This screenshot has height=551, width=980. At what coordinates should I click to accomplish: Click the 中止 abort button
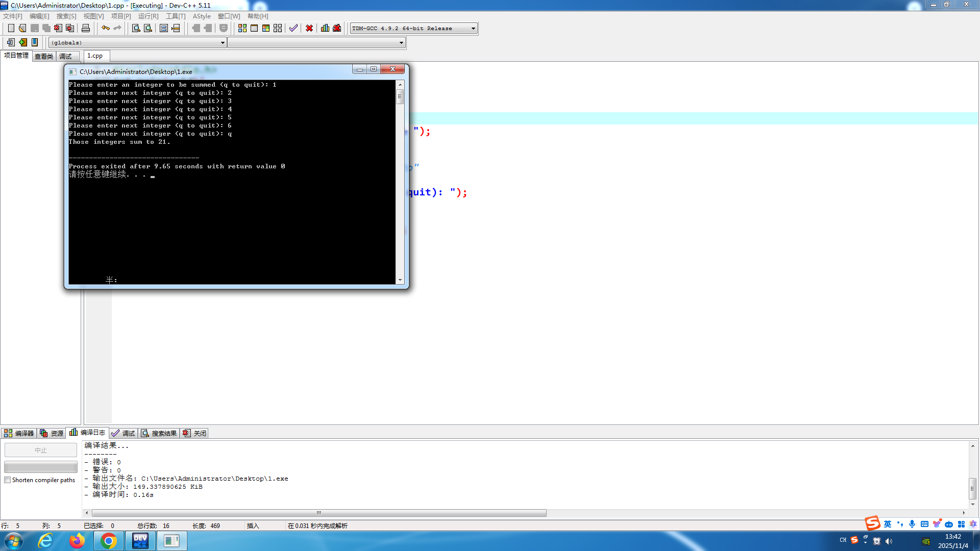[x=41, y=450]
